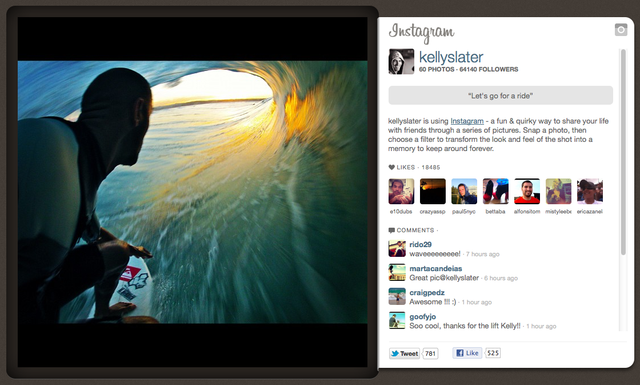Open bettaba liker avatar
This screenshot has width=640, height=385.
pyautogui.click(x=496, y=191)
